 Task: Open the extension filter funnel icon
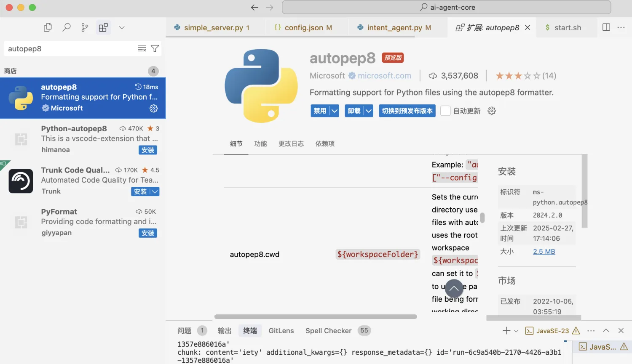155,49
